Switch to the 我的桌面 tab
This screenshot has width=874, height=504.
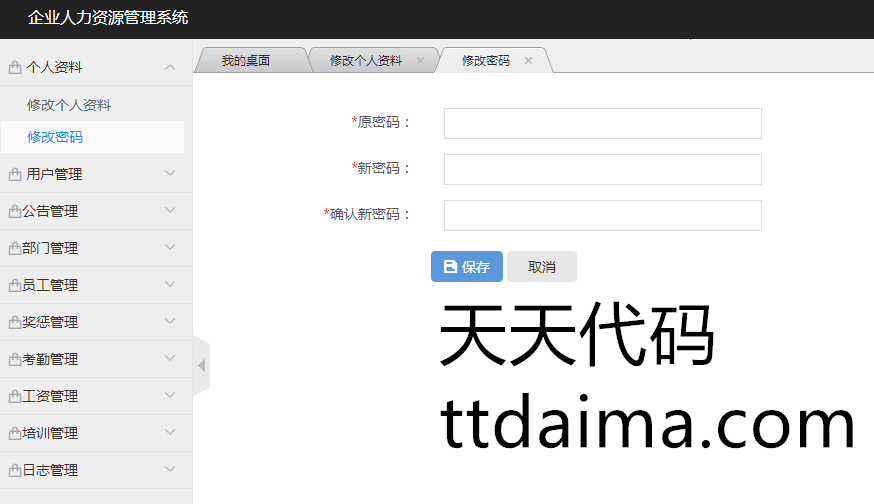tap(246, 61)
